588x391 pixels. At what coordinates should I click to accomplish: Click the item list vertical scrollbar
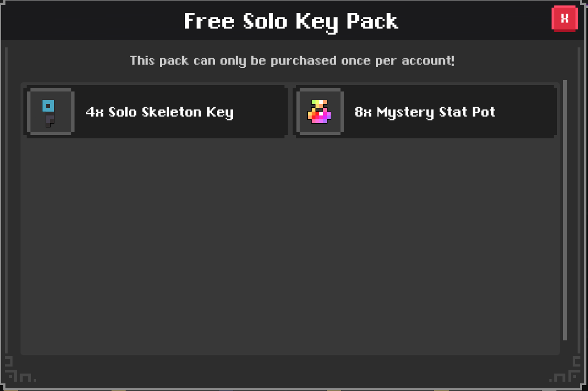point(565,210)
